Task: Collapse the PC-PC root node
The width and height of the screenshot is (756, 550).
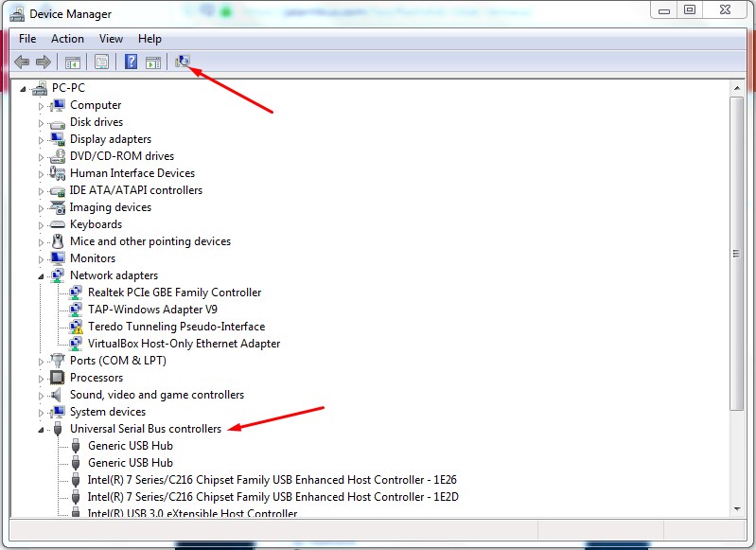Action: (23, 89)
